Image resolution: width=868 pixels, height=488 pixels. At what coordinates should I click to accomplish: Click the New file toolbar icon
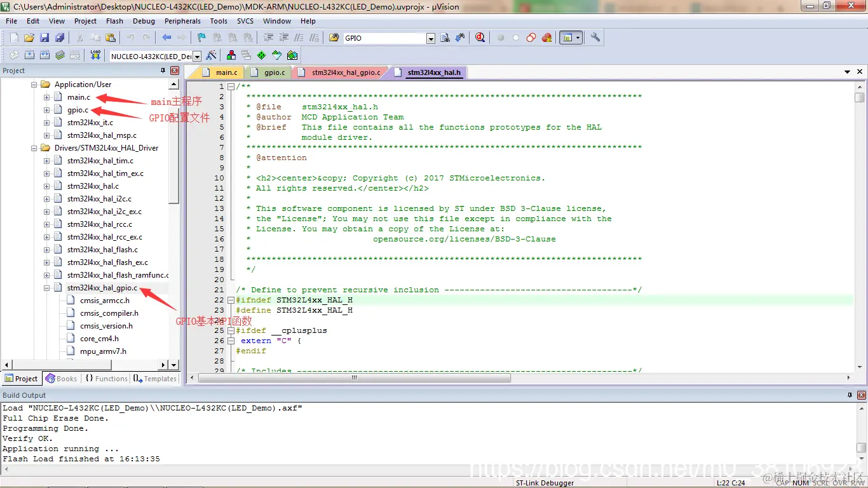pyautogui.click(x=13, y=38)
